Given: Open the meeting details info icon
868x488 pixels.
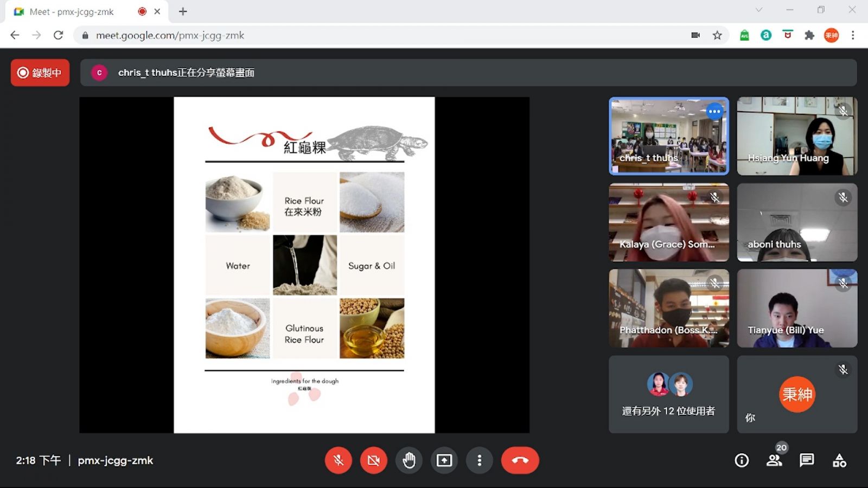Looking at the screenshot, I should [x=742, y=460].
